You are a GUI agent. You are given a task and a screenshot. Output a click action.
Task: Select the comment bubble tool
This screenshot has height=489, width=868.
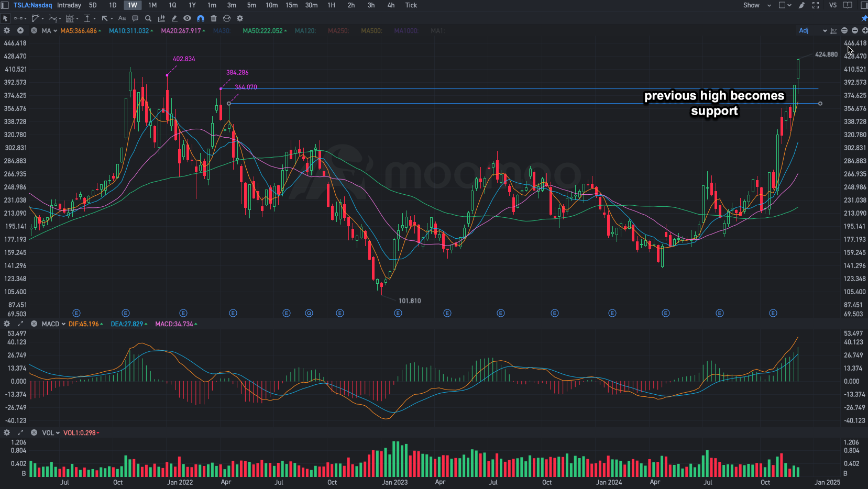coord(135,18)
